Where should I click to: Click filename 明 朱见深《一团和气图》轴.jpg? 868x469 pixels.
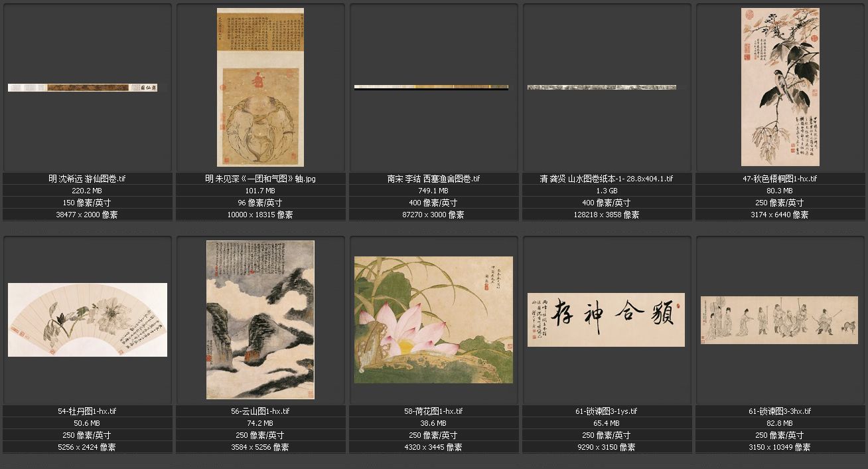click(x=260, y=179)
